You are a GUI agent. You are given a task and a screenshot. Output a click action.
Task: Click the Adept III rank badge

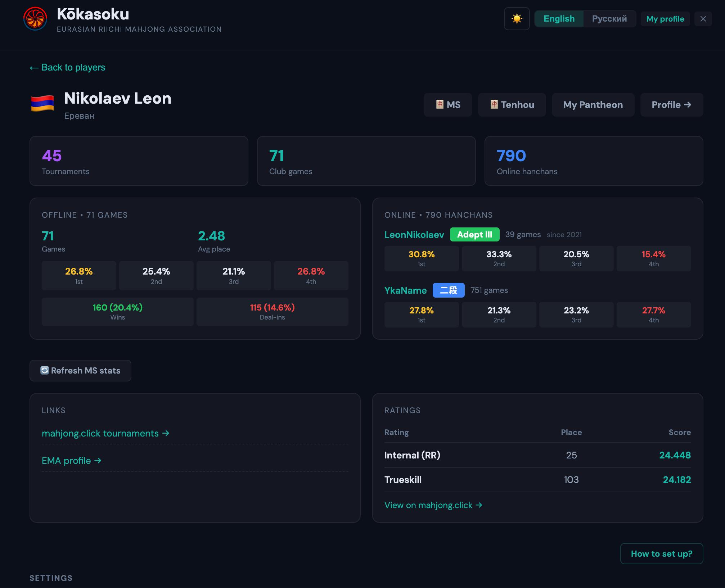point(474,235)
